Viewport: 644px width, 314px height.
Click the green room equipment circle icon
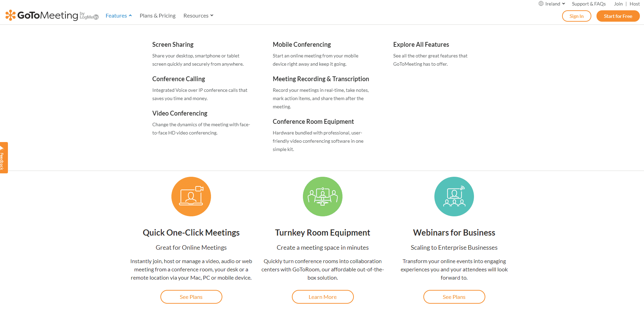coord(323,196)
